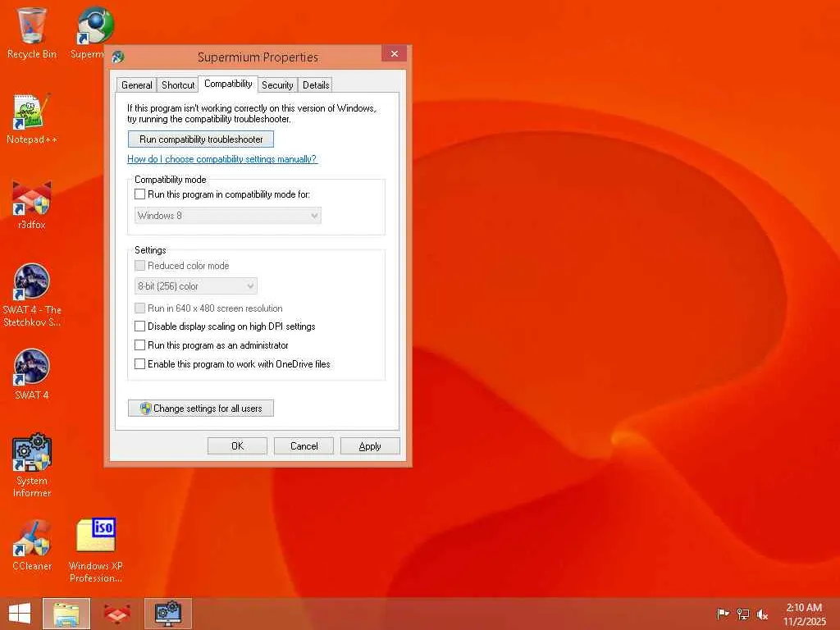Image resolution: width=840 pixels, height=630 pixels.
Task: Select the SWAT 4 - The Stetchkov shortcut
Action: click(x=32, y=294)
